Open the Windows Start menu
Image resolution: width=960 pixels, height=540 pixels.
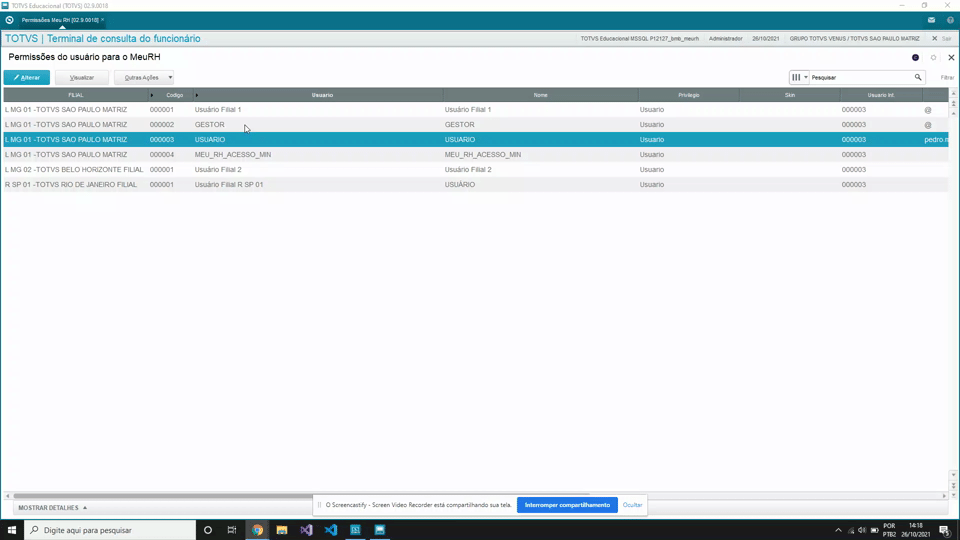(x=12, y=530)
